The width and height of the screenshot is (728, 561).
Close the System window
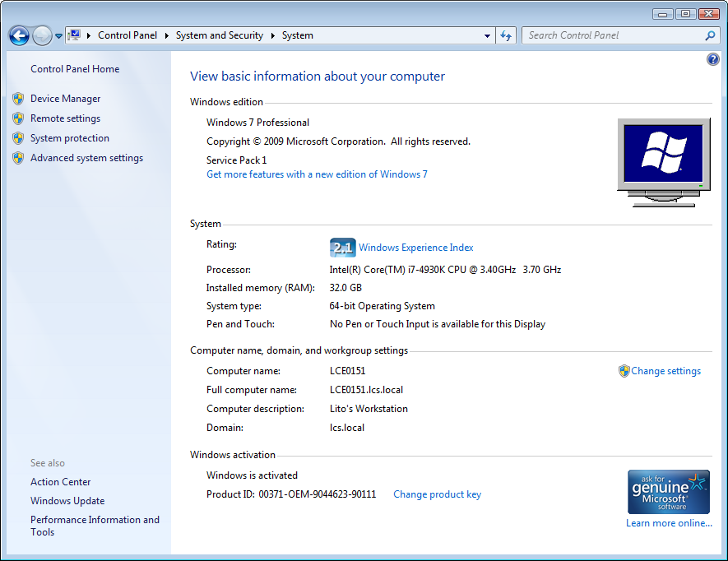[x=708, y=14]
